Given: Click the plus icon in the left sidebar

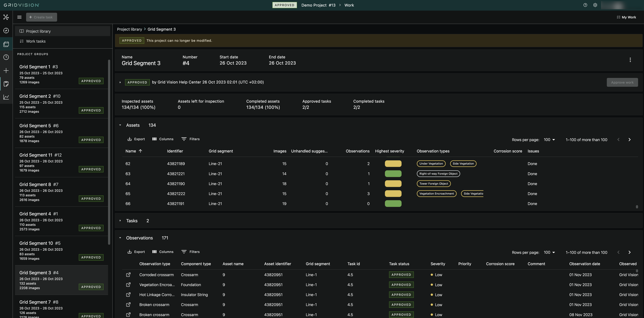Looking at the screenshot, I should 6,70.
